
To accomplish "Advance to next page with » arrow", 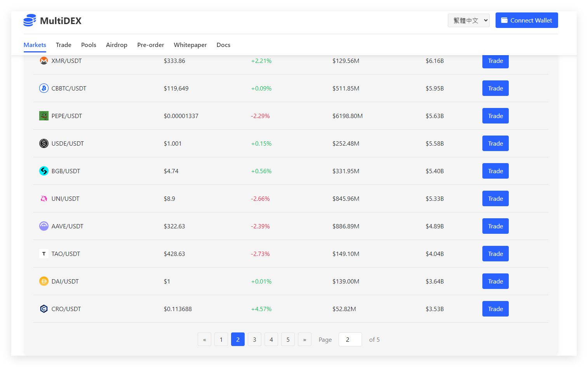I will pyautogui.click(x=304, y=339).
